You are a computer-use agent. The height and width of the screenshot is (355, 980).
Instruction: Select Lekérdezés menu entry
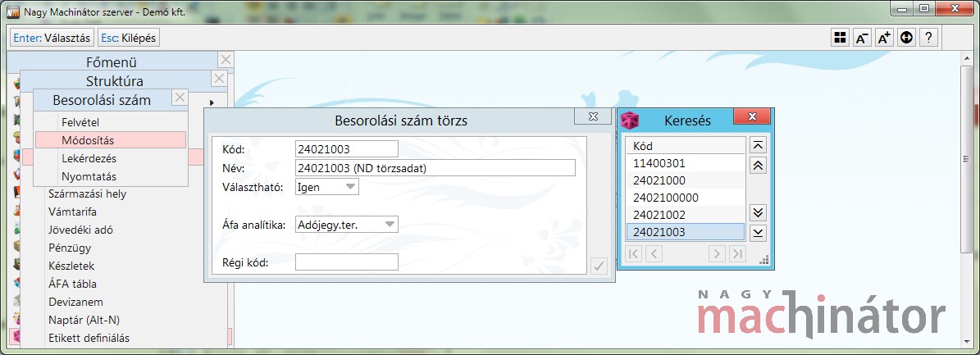[x=111, y=158]
